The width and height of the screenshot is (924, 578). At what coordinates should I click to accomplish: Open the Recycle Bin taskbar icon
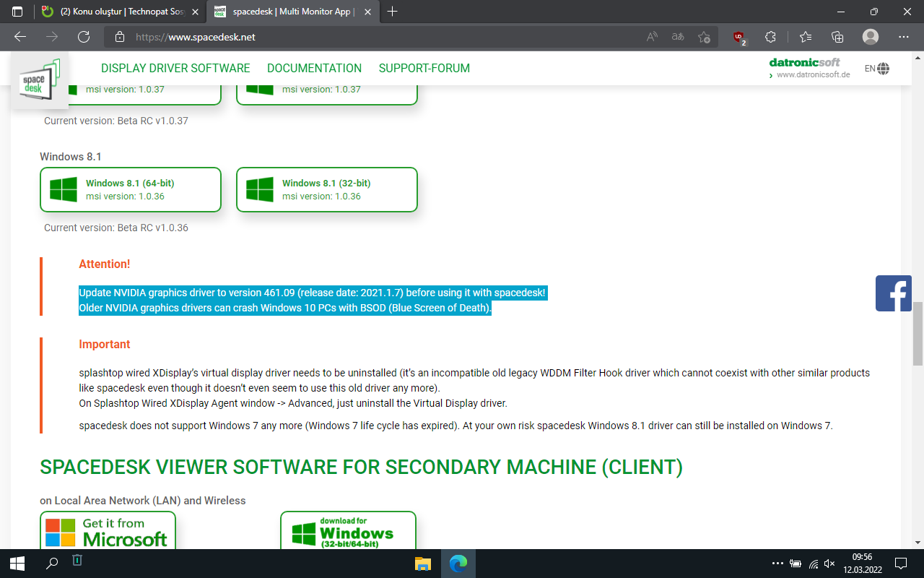click(x=77, y=561)
